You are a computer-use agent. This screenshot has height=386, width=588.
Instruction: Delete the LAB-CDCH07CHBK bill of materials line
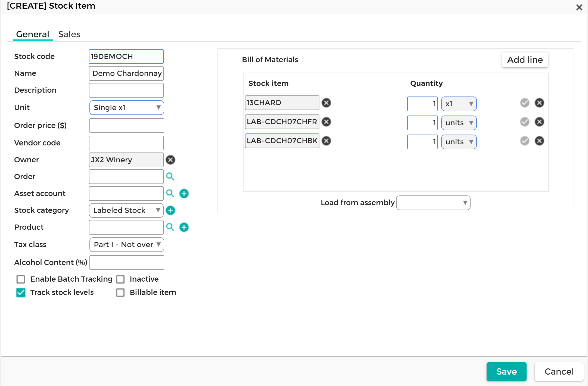[539, 141]
